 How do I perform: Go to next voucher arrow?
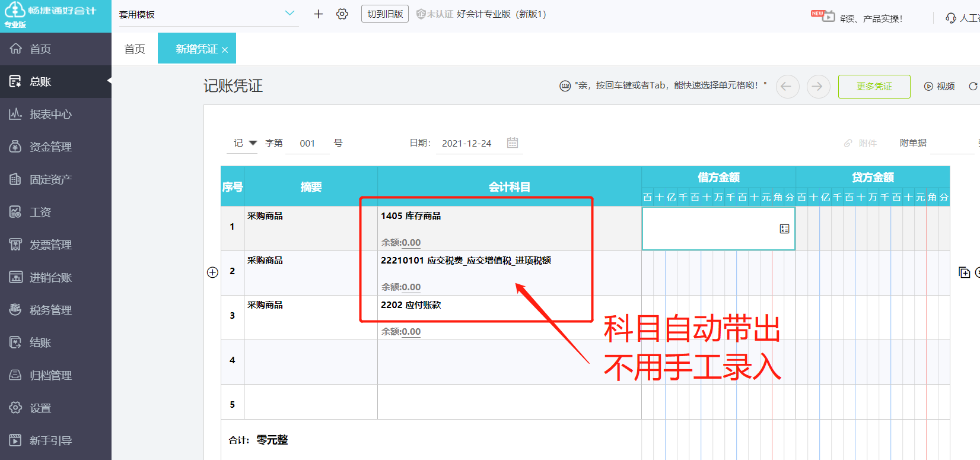[818, 87]
